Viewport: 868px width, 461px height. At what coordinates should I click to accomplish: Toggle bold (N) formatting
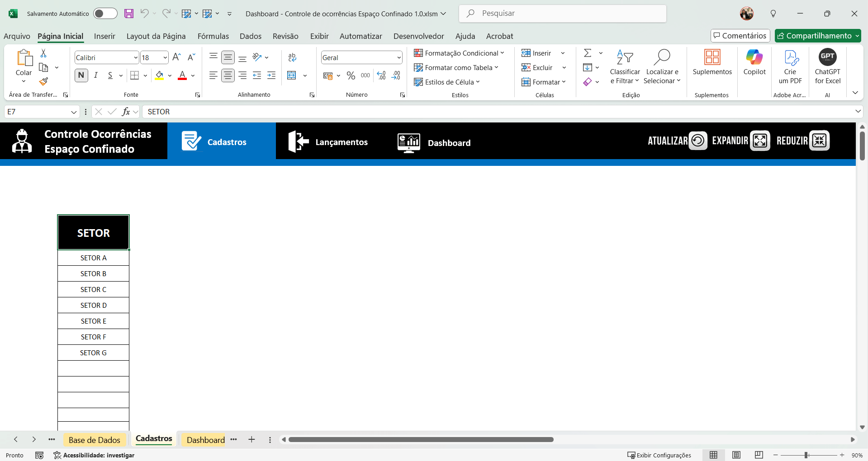[x=81, y=75]
